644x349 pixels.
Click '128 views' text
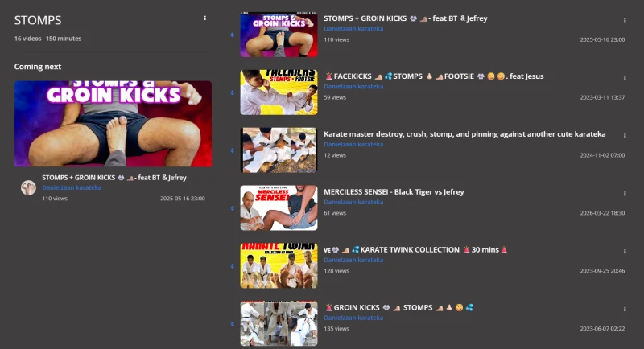click(x=336, y=271)
